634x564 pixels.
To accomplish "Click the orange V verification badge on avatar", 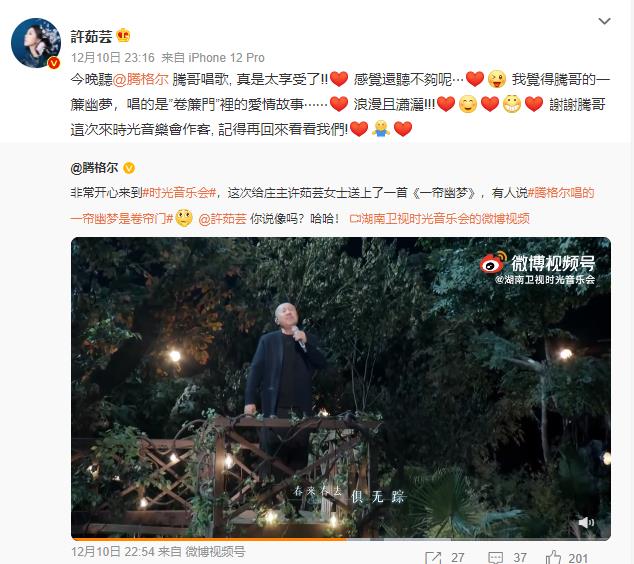I will 54,63.
